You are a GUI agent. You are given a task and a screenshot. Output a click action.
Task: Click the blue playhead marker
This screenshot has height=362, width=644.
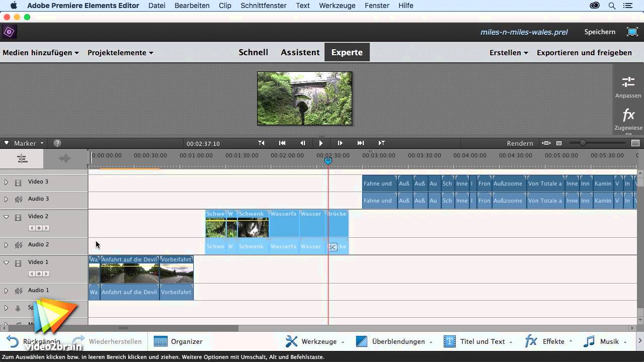[328, 161]
